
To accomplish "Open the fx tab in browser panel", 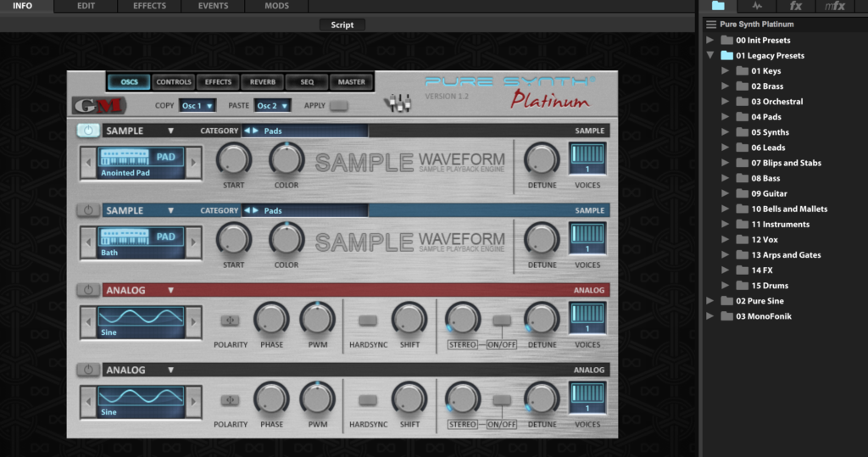I will (795, 6).
